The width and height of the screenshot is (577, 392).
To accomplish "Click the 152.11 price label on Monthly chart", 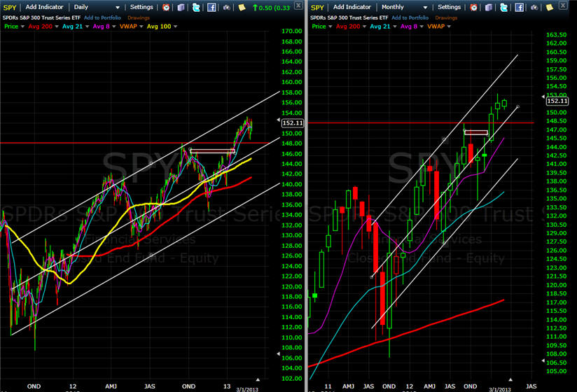I will 557,101.
